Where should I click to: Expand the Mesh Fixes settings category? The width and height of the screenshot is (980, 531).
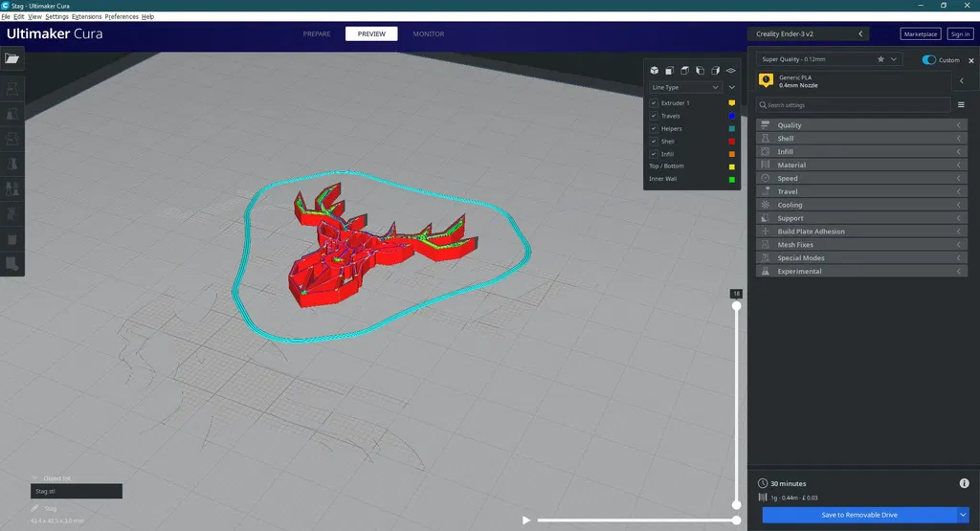(x=862, y=245)
